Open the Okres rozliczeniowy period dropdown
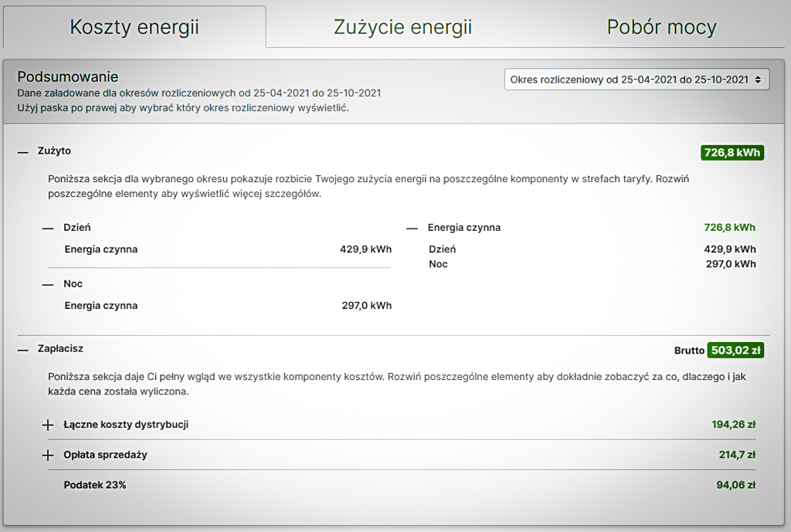The width and height of the screenshot is (791, 532). [637, 80]
